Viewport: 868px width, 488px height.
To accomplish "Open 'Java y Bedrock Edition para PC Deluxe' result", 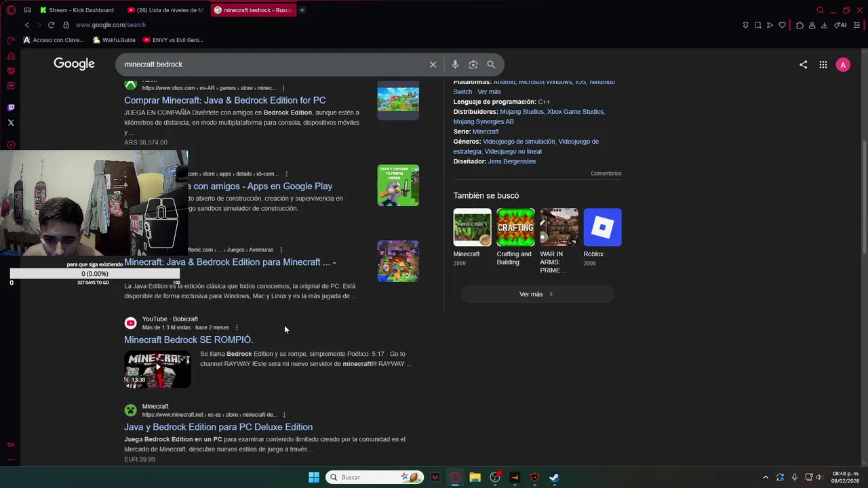I will pyautogui.click(x=218, y=427).
